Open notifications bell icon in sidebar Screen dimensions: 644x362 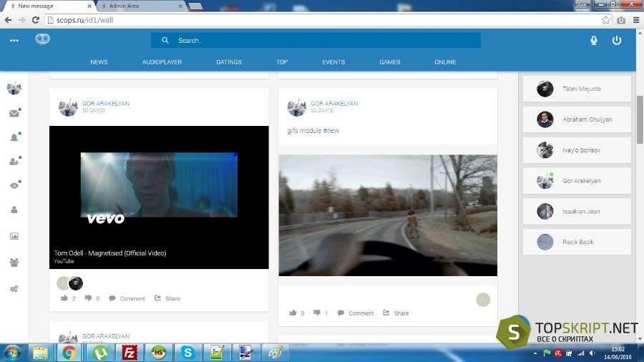coord(14,137)
